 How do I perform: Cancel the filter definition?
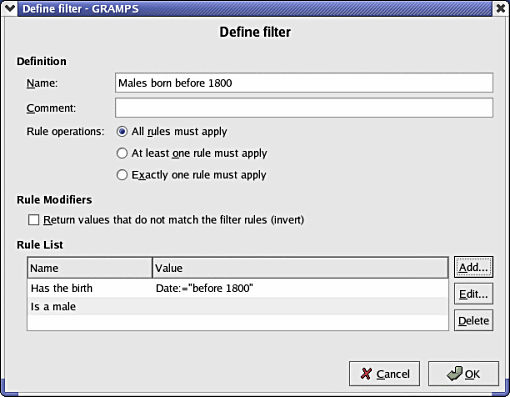384,374
